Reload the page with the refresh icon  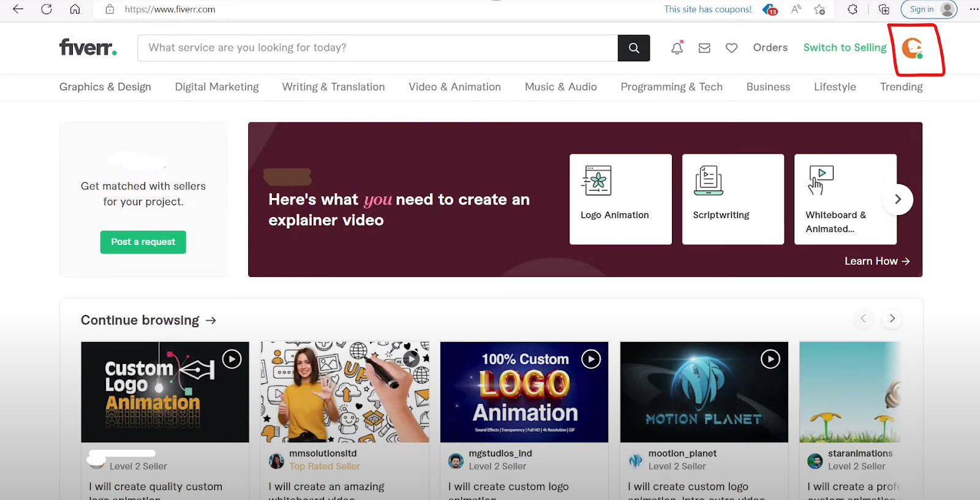(x=47, y=9)
